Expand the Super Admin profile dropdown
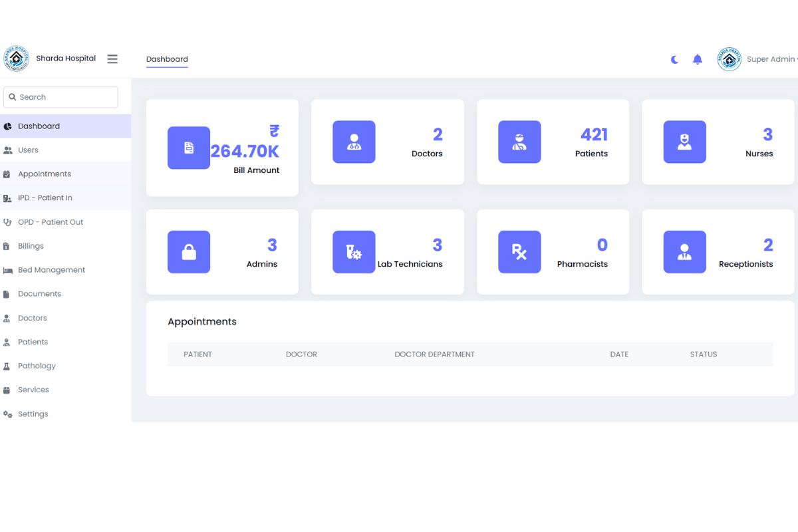The height and width of the screenshot is (532, 798). pyautogui.click(x=770, y=59)
